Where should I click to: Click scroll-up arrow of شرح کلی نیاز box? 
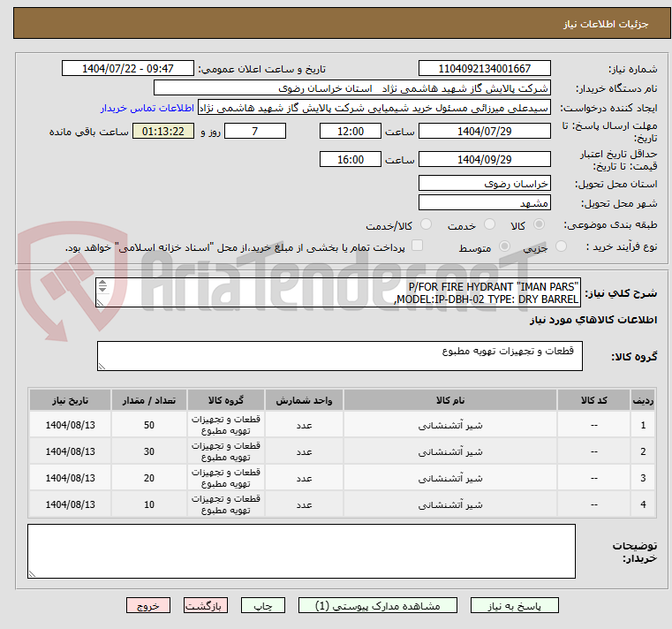coord(102,284)
